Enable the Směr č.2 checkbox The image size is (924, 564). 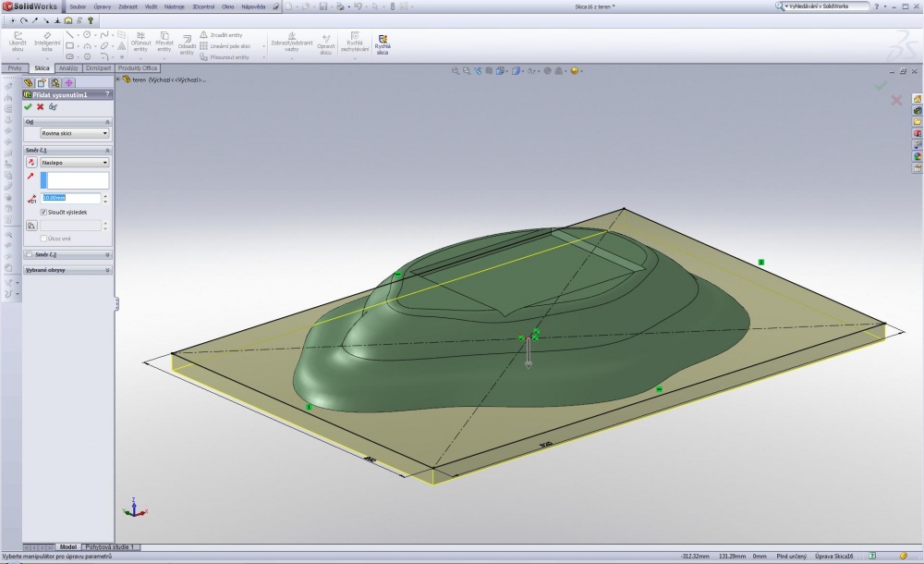coord(29,254)
